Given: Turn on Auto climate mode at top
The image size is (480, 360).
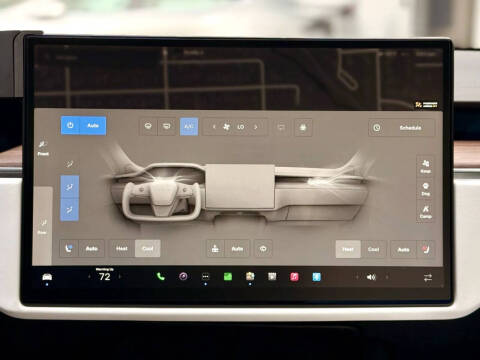Looking at the screenshot, I should pos(93,126).
